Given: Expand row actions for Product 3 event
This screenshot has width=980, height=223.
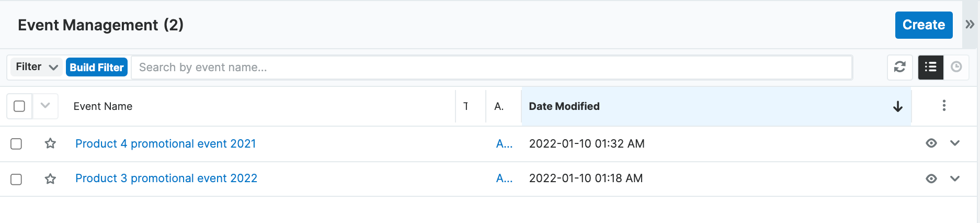Looking at the screenshot, I should (955, 179).
